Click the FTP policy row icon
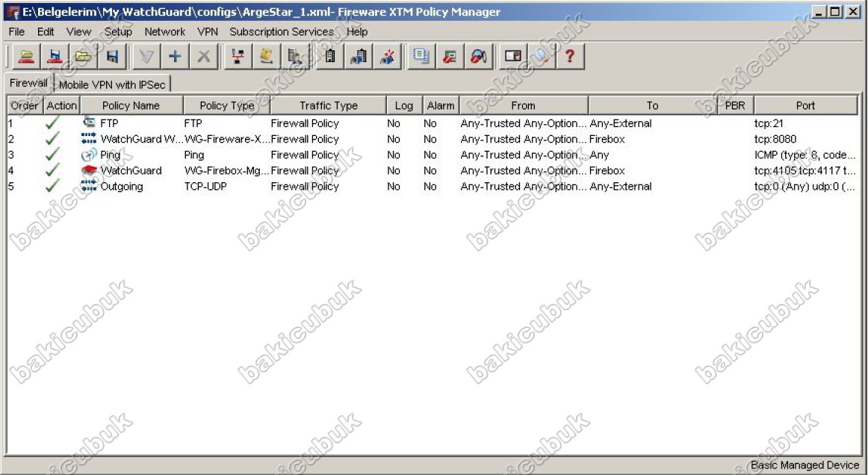The width and height of the screenshot is (868, 475). pos(89,122)
